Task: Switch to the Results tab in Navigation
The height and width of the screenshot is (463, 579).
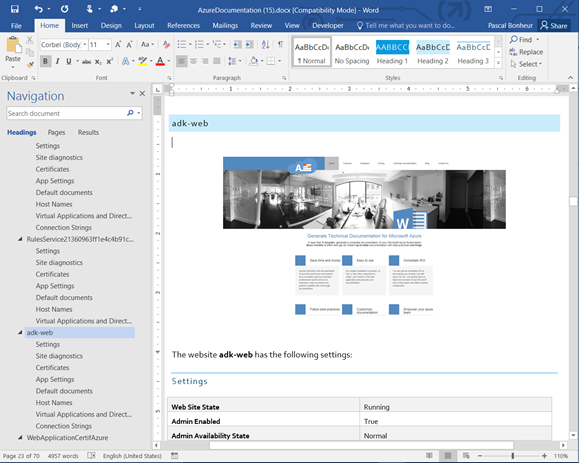Action: point(88,132)
